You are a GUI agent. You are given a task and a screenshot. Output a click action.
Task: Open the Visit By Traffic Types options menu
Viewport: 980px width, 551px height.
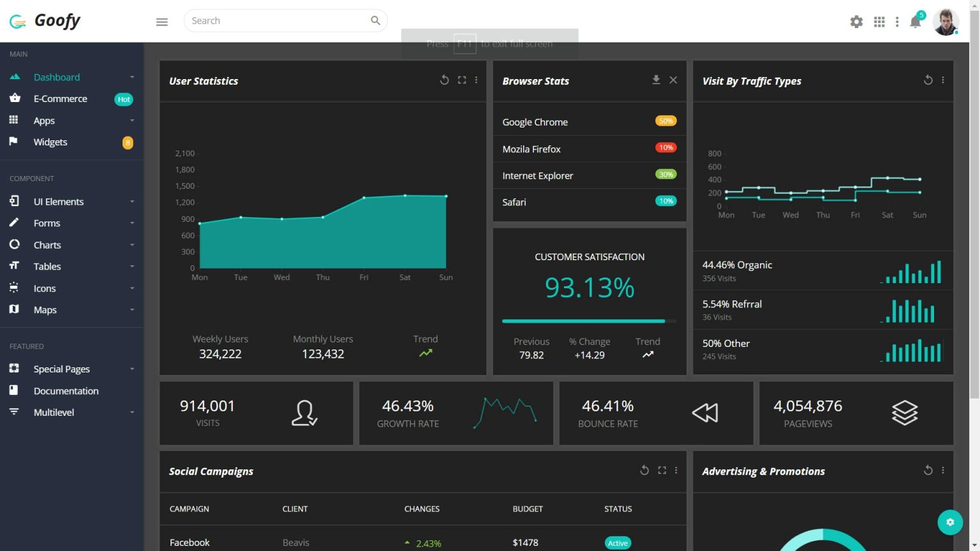coord(943,80)
